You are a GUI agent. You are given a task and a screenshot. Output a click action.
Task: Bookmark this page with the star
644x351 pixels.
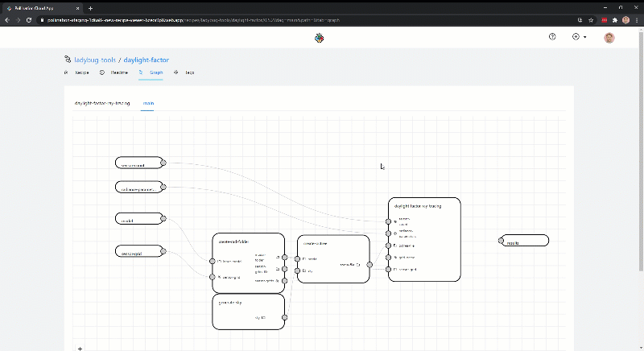tap(591, 20)
